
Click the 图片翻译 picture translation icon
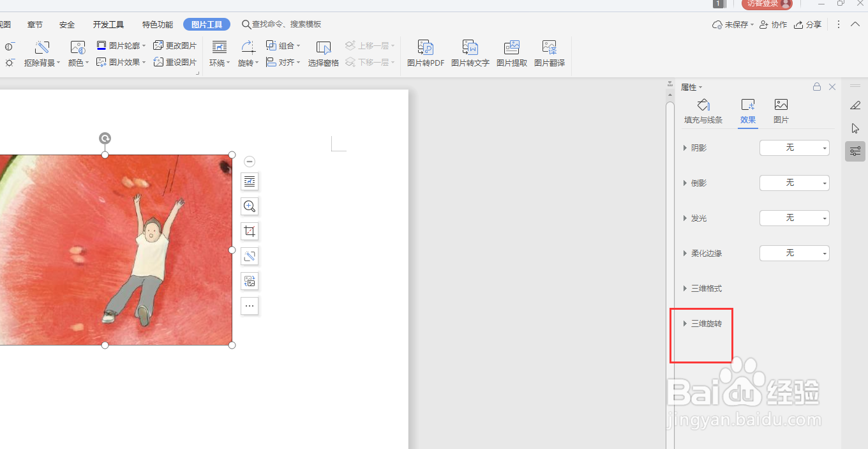click(x=549, y=54)
